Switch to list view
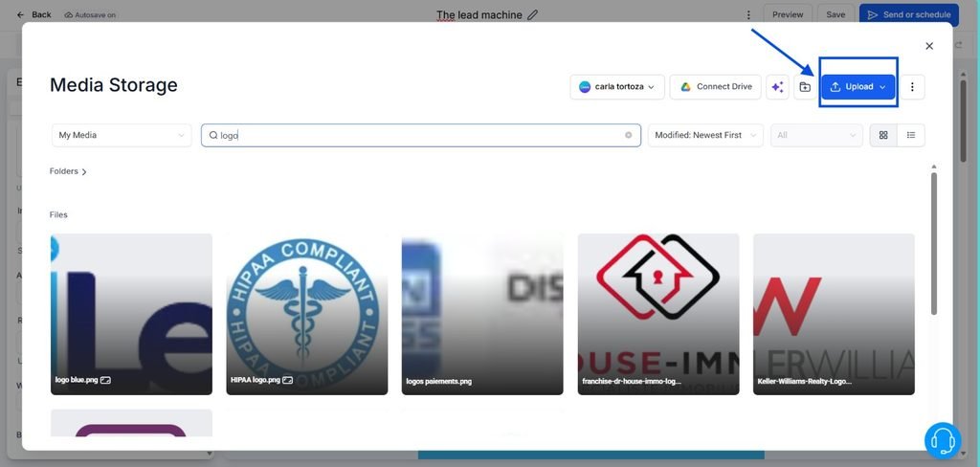Viewport: 980px width, 467px height. point(911,135)
